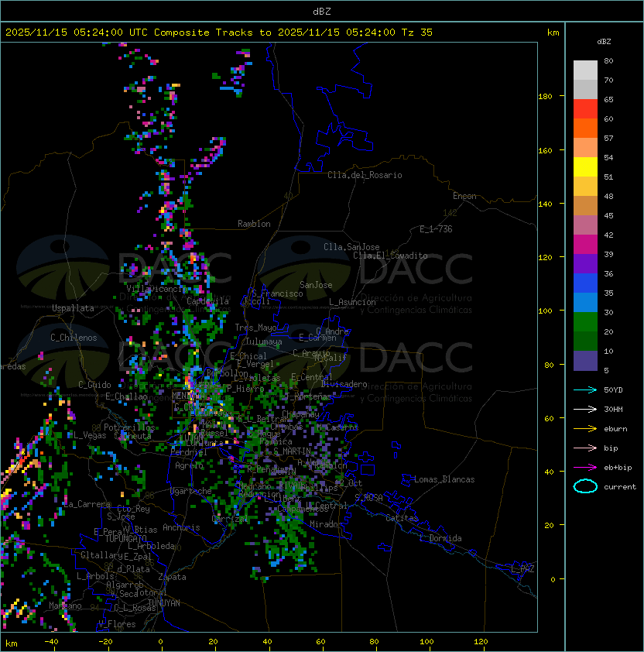Click the 'S_Francisco' map label
This screenshot has height=652, width=644.
(x=277, y=293)
